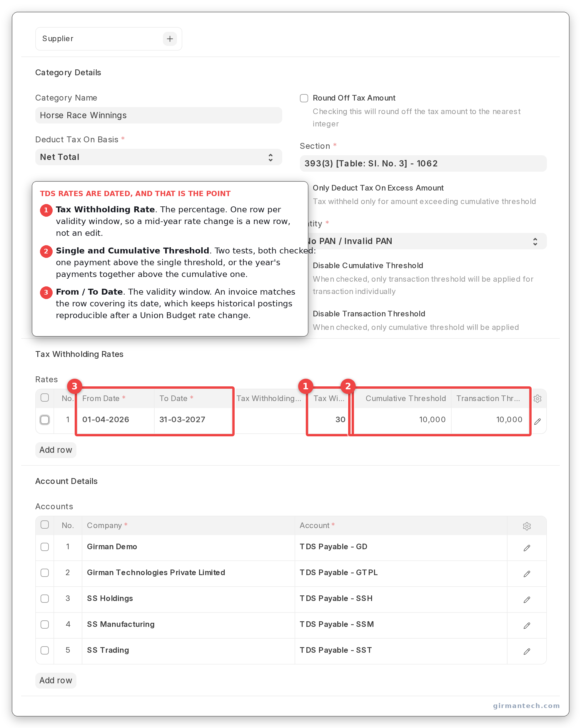Screen dimensions: 581x728
Task: Edit Girman Technologies Private Limited row
Action: click(527, 574)
